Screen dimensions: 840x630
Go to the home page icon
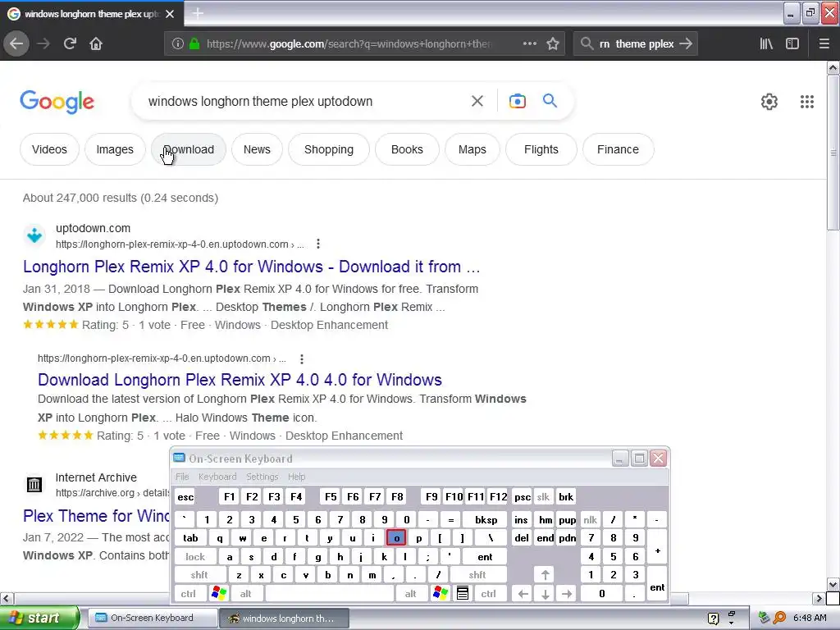point(96,44)
